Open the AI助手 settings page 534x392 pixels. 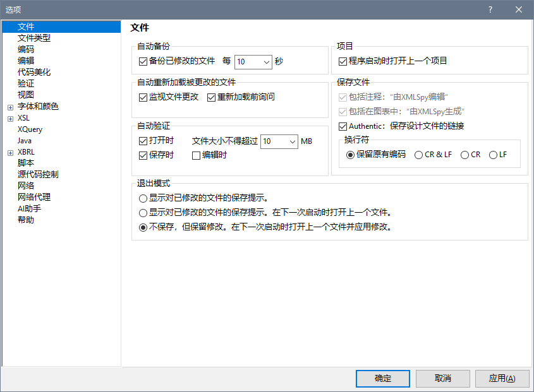29,208
